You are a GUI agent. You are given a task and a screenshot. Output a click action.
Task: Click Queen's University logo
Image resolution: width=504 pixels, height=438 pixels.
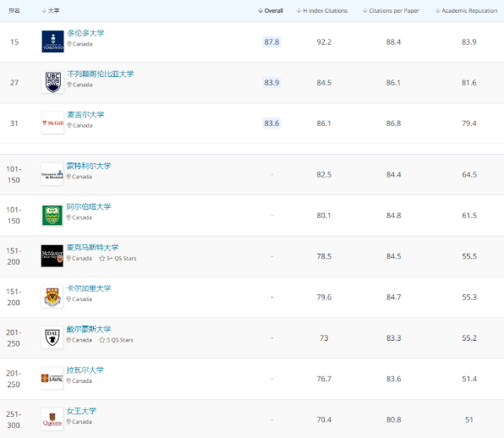(x=52, y=419)
